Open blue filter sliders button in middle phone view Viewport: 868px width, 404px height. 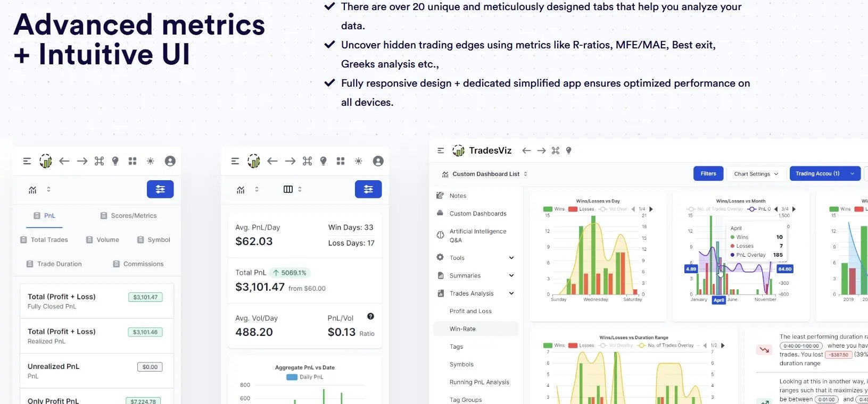[368, 189]
